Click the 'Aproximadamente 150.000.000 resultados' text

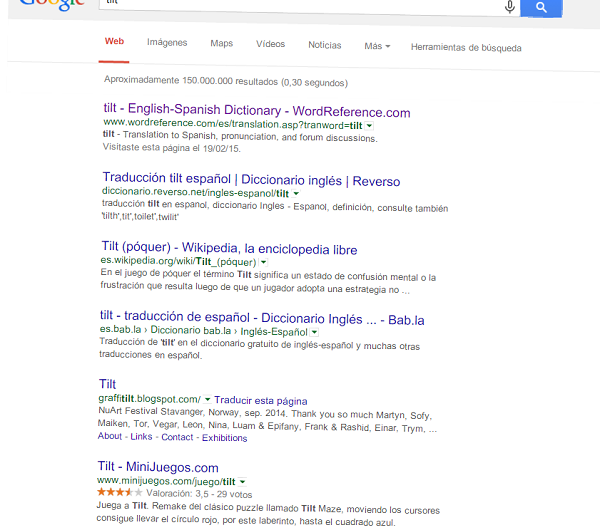[226, 82]
